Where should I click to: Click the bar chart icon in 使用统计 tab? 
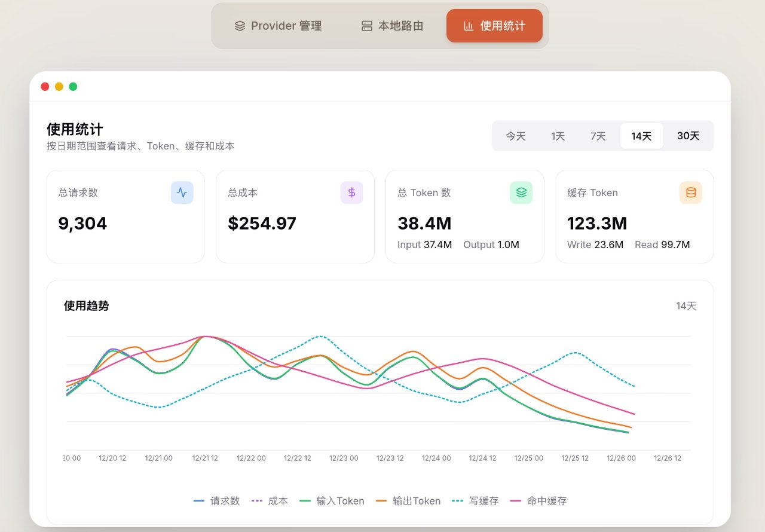(469, 26)
